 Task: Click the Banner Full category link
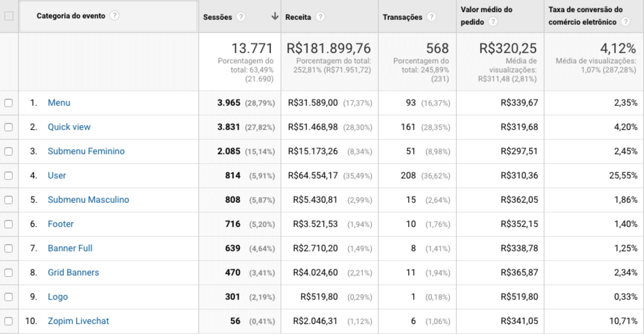70,249
